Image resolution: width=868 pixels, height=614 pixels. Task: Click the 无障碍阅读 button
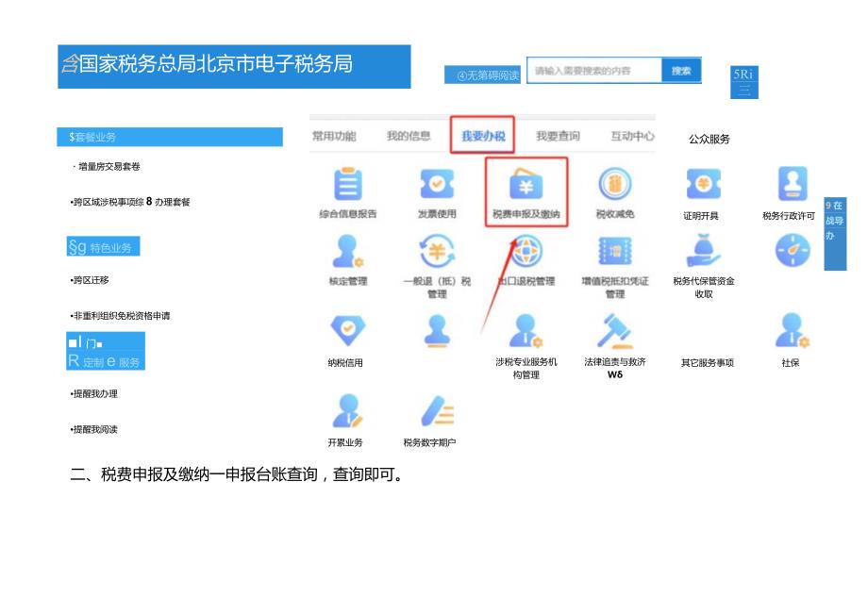482,75
